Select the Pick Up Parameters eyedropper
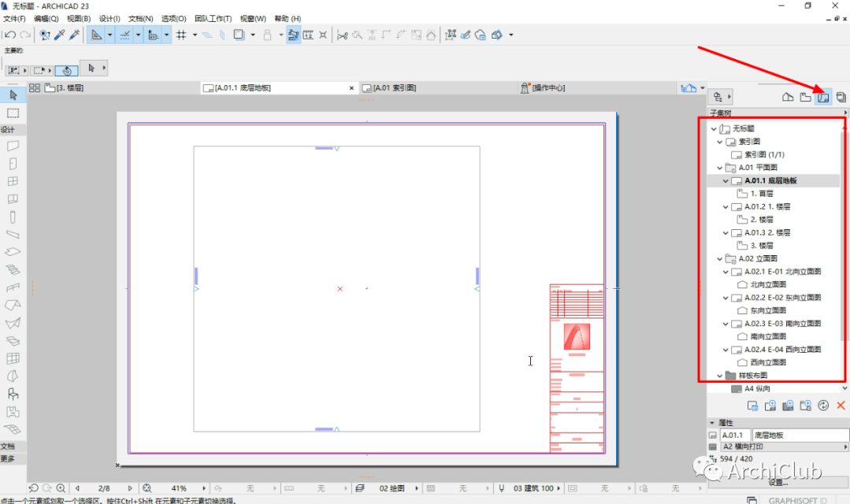This screenshot has height=504, width=850. click(60, 35)
